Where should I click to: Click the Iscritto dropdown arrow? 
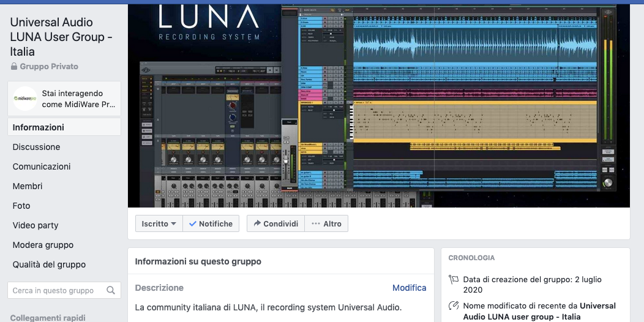click(x=173, y=224)
